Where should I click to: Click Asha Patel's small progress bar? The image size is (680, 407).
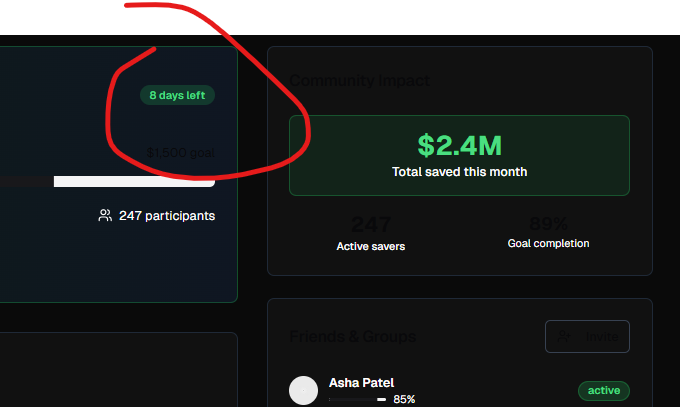click(357, 399)
